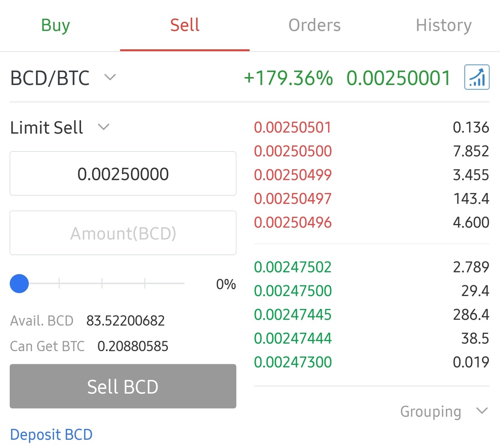Viewport: 500px width, 448px height.
Task: Open the Deposit BCD link
Action: point(51,434)
